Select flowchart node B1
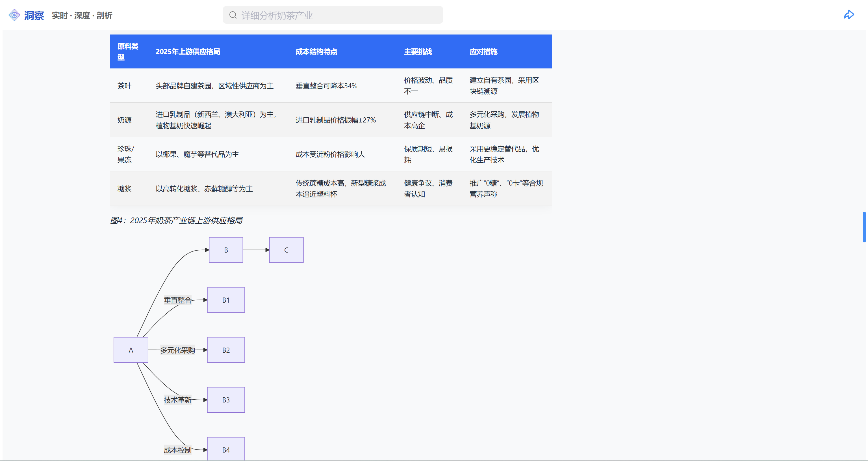The image size is (868, 461). click(x=226, y=300)
